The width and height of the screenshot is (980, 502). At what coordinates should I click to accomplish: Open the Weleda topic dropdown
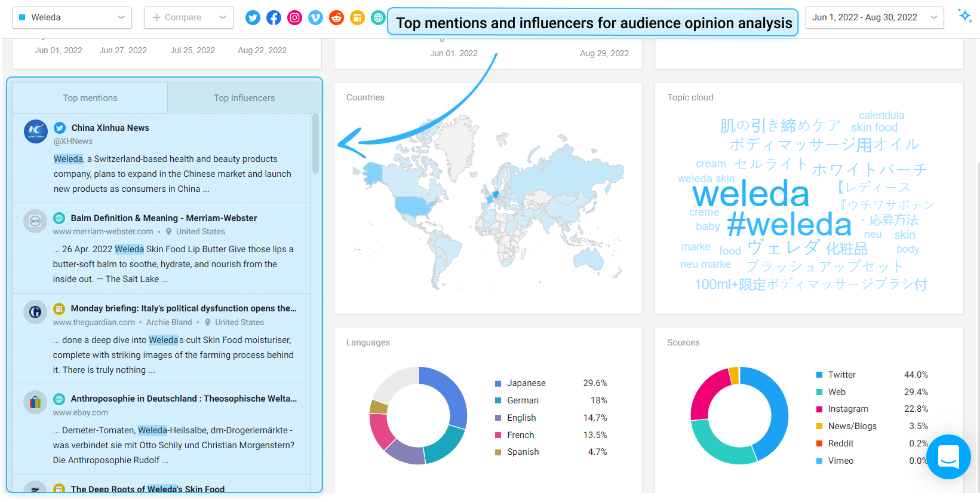coord(72,17)
